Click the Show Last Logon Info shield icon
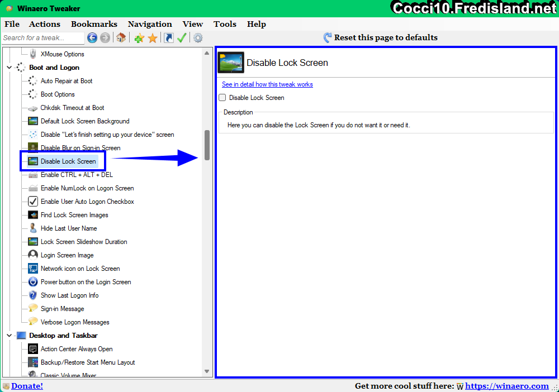 coord(33,295)
